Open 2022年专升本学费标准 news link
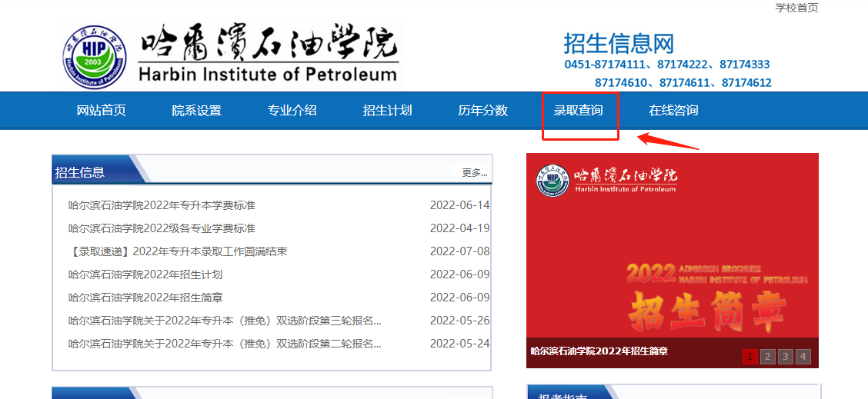Viewport: 868px width, 399px height. (x=162, y=205)
